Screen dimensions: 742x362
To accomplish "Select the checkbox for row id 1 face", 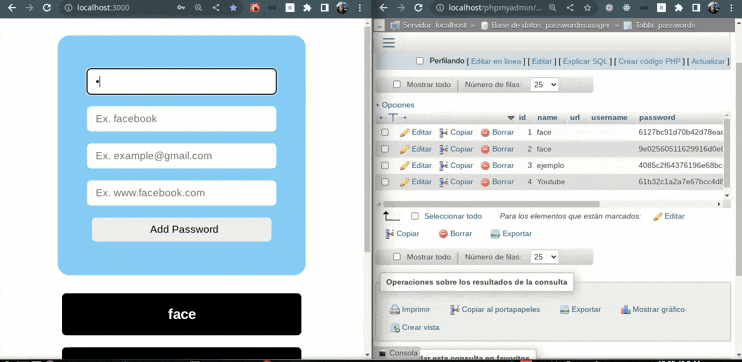I will 385,132.
